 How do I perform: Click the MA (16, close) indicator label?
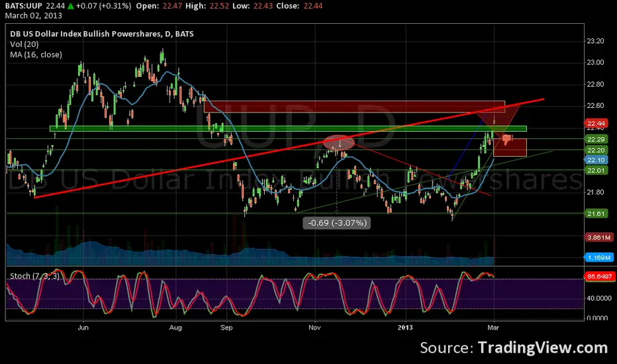(x=36, y=55)
